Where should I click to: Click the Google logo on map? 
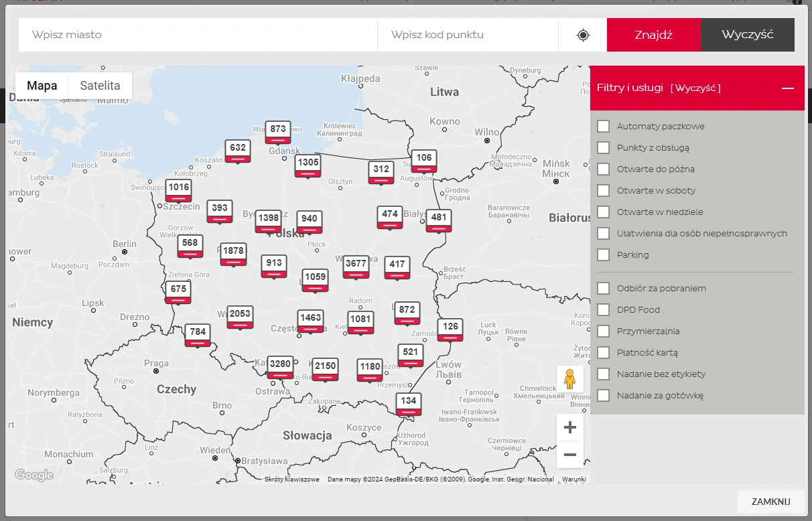34,475
